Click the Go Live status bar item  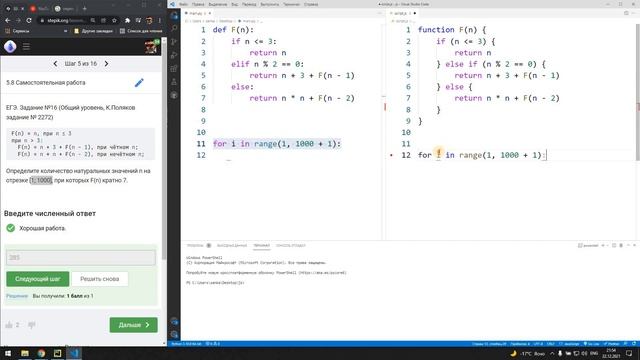coord(591,344)
